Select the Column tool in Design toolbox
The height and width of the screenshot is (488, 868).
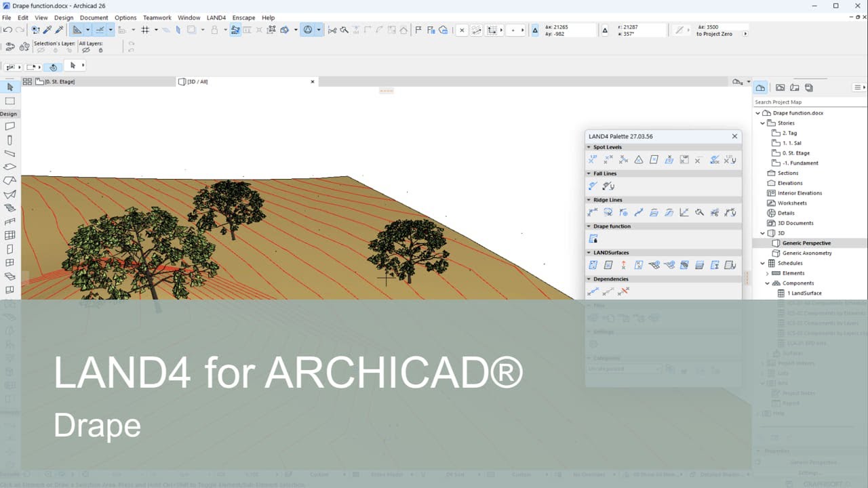coord(9,140)
